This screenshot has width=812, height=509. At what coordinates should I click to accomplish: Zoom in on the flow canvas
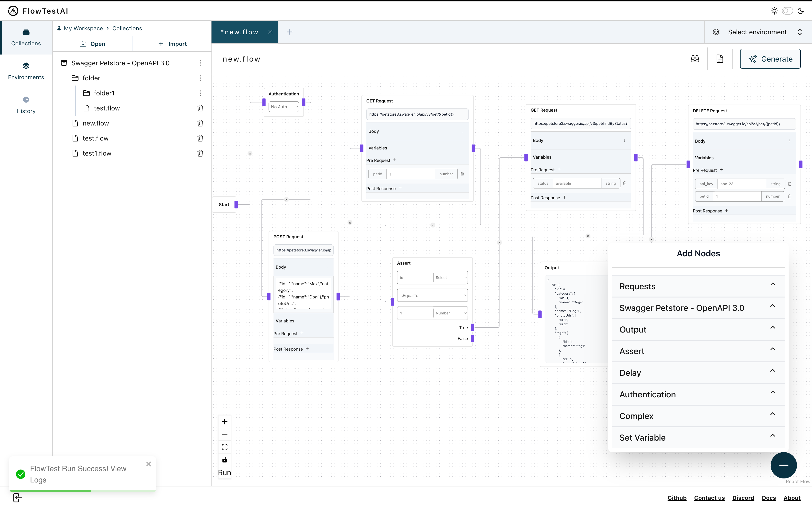pyautogui.click(x=224, y=422)
